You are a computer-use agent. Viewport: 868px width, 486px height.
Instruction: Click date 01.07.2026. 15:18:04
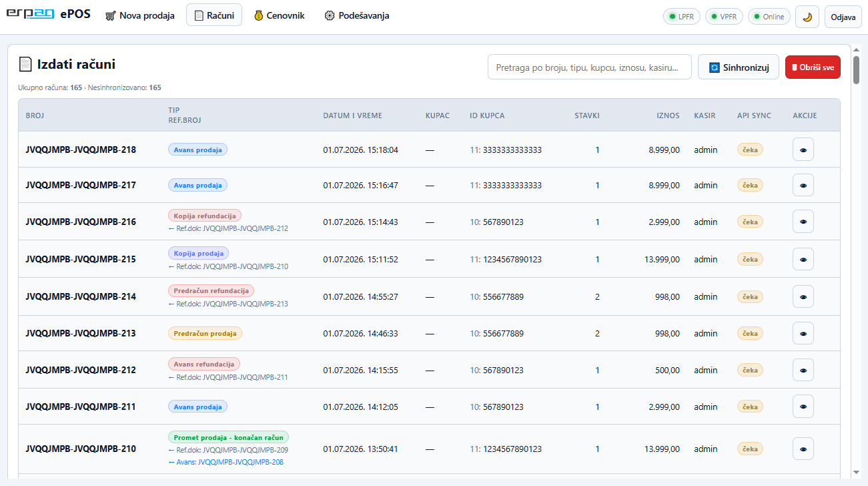coord(360,150)
